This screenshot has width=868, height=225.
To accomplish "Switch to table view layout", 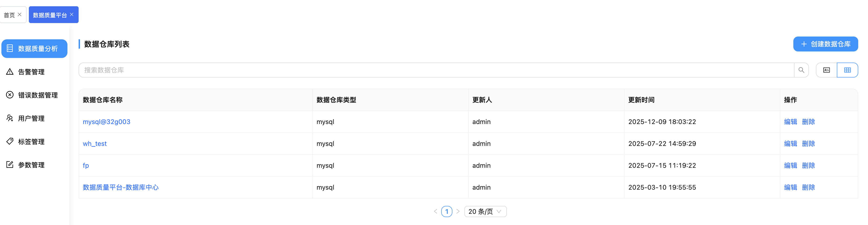I will pos(847,70).
